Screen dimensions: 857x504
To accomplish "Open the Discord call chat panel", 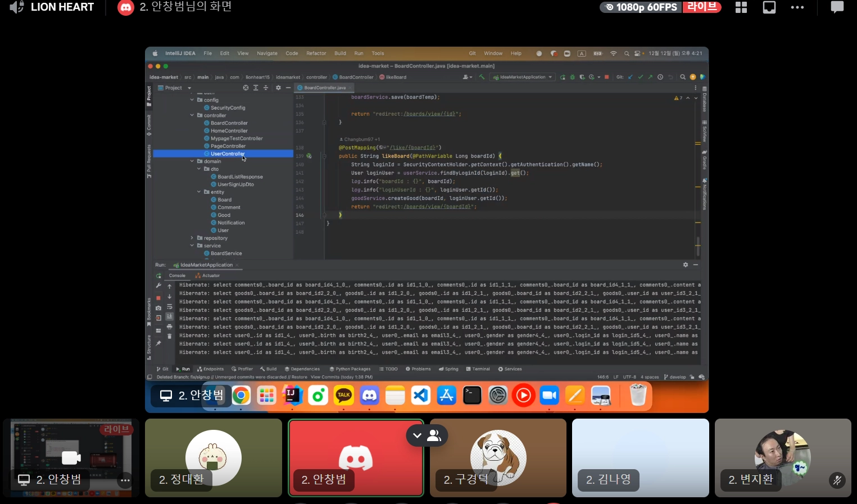I will pos(837,7).
